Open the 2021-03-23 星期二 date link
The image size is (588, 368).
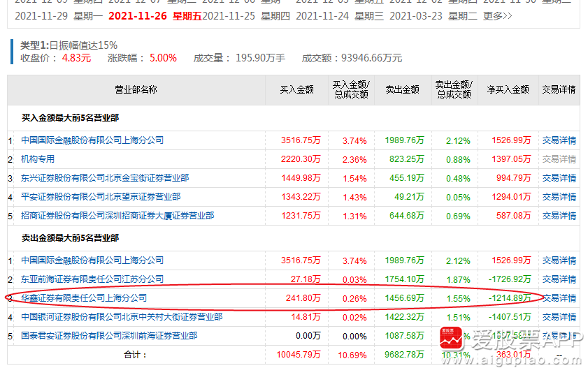coord(433,16)
